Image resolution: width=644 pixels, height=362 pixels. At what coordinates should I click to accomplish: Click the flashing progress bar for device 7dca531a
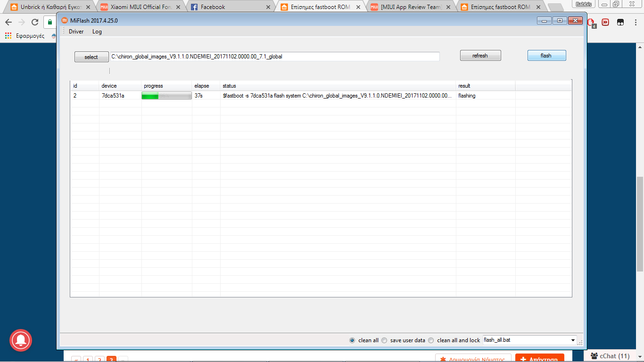pos(166,96)
